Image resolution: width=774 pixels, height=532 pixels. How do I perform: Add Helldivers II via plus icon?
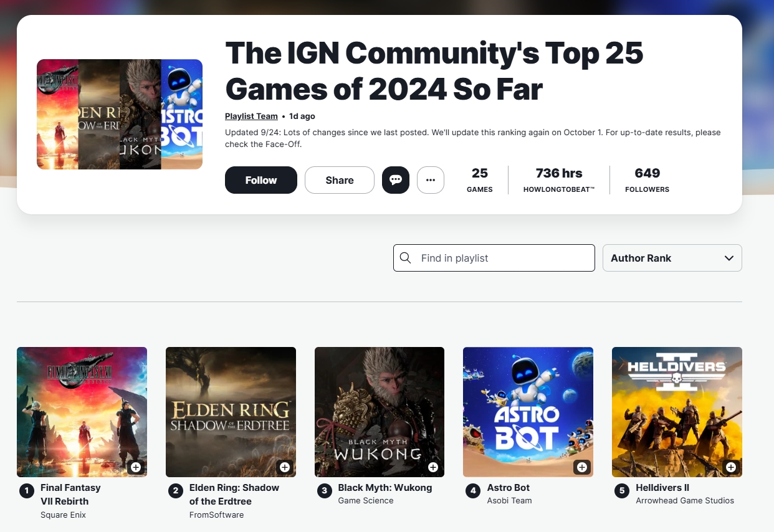[731, 467]
